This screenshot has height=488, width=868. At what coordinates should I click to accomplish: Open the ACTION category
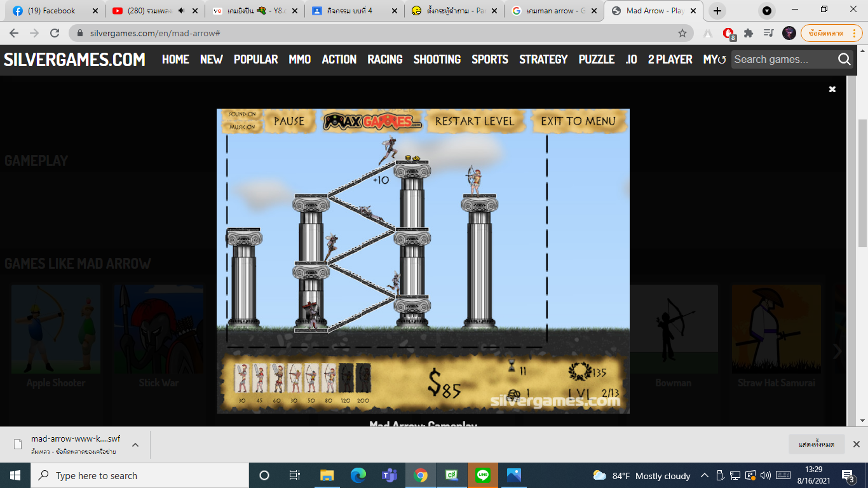(x=339, y=59)
